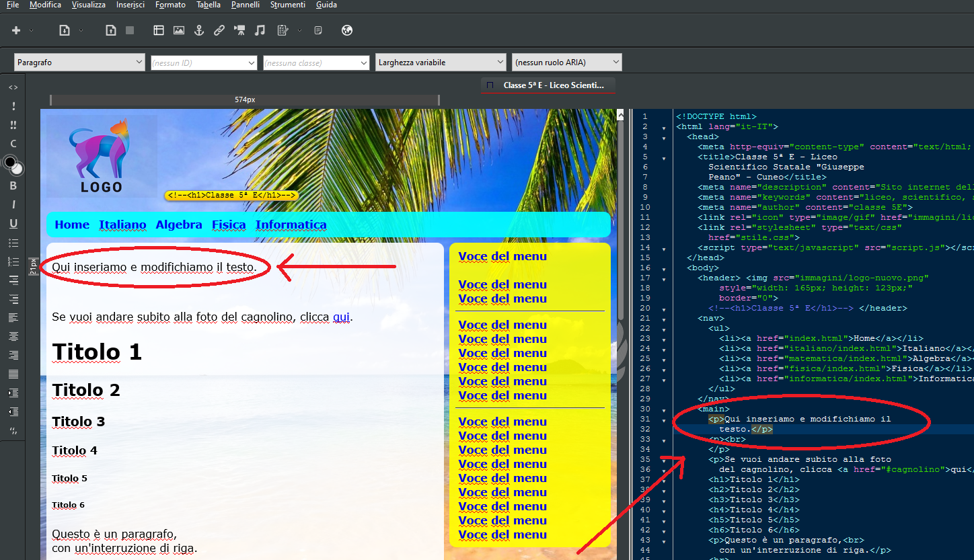974x560 pixels.
Task: Toggle bold formatting in left sidebar
Action: click(13, 186)
